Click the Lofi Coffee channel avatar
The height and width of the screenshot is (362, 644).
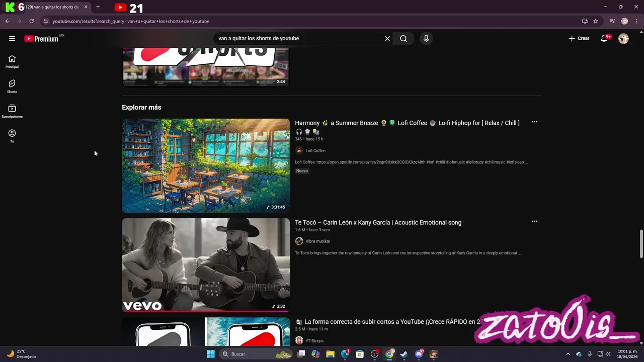coord(299,150)
